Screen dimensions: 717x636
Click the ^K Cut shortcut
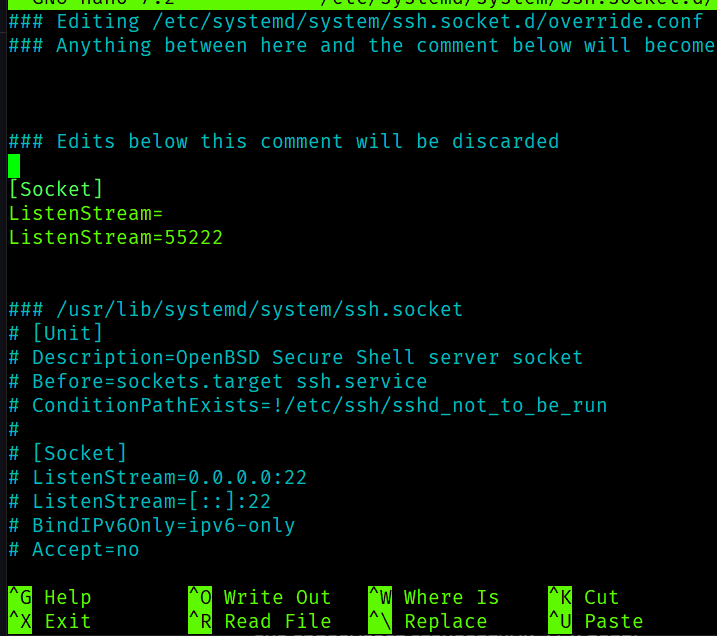(584, 598)
